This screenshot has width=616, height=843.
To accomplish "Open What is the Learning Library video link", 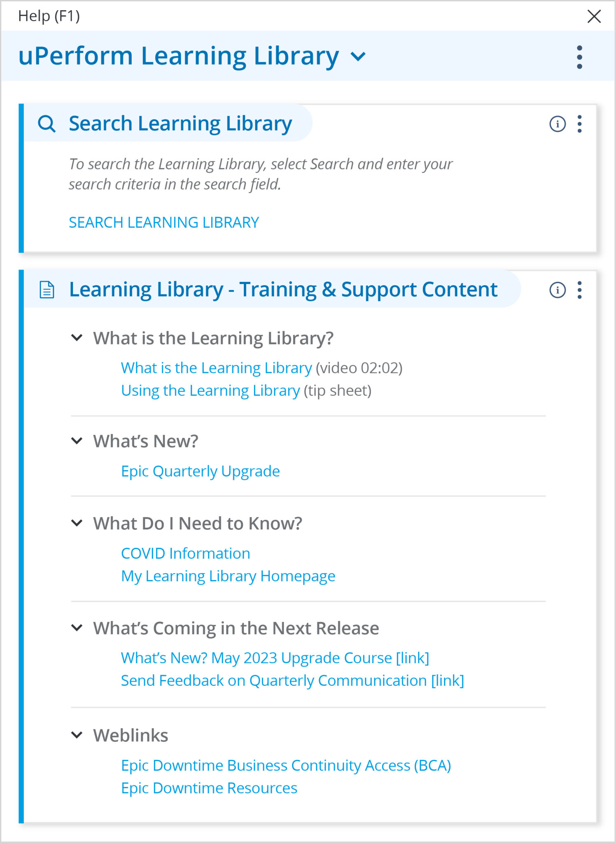I will [x=217, y=368].
